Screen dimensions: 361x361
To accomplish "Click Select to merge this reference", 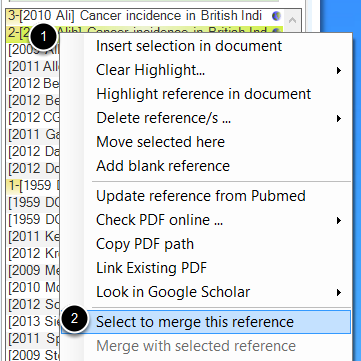I will [206, 322].
